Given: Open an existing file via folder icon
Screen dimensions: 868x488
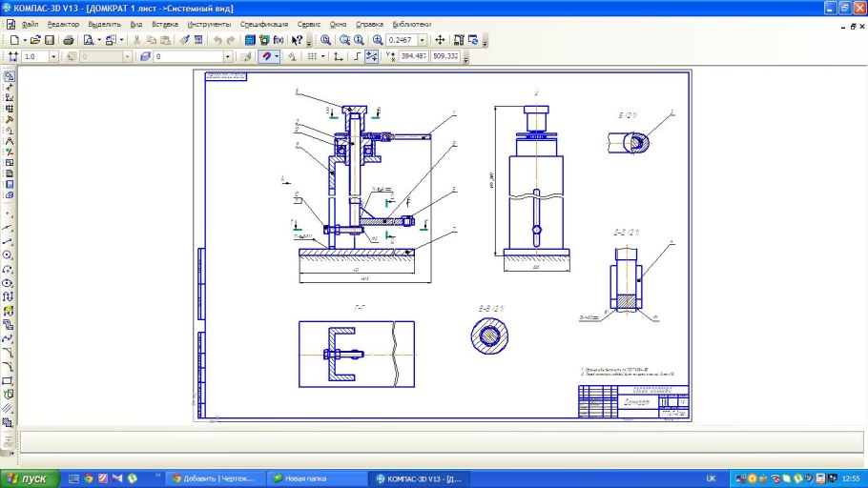Looking at the screenshot, I should tap(35, 40).
